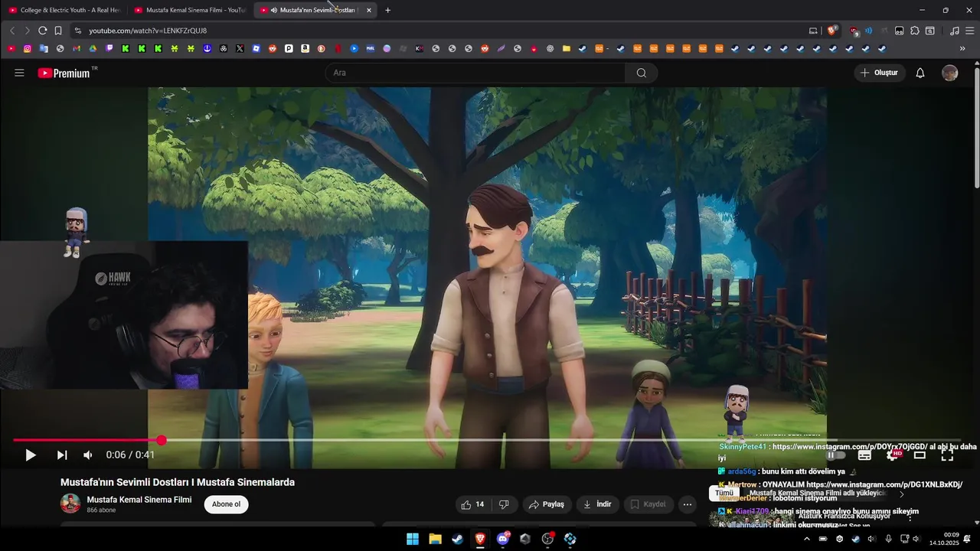Download the video via İndir

597,504
